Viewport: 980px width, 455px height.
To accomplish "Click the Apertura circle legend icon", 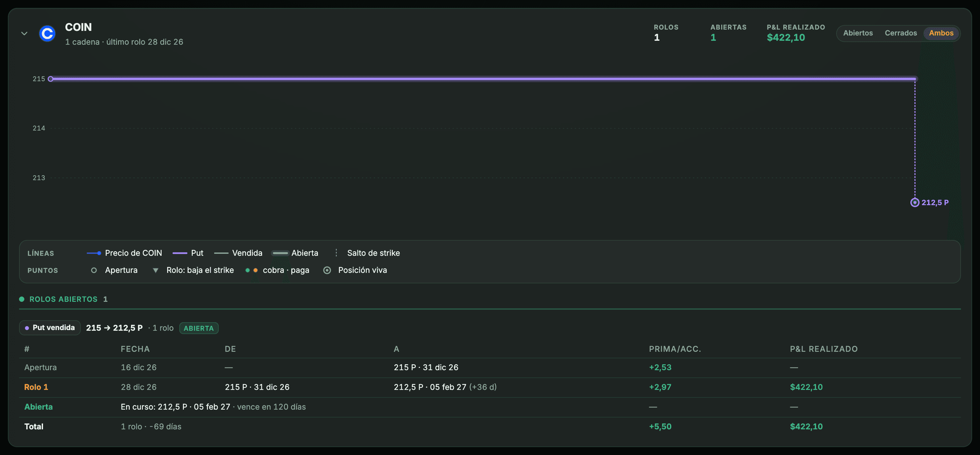I will [x=94, y=270].
